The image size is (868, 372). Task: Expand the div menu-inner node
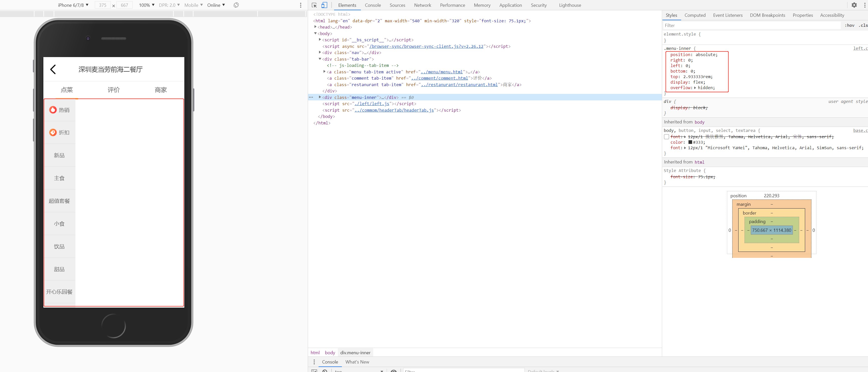(320, 97)
